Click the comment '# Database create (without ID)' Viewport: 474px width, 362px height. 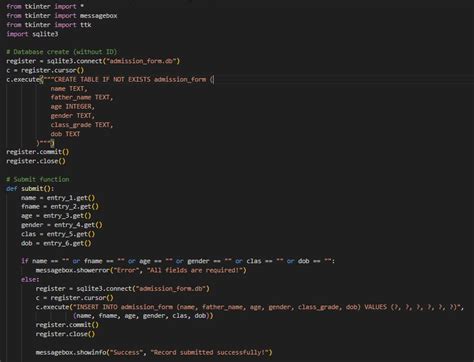[62, 52]
